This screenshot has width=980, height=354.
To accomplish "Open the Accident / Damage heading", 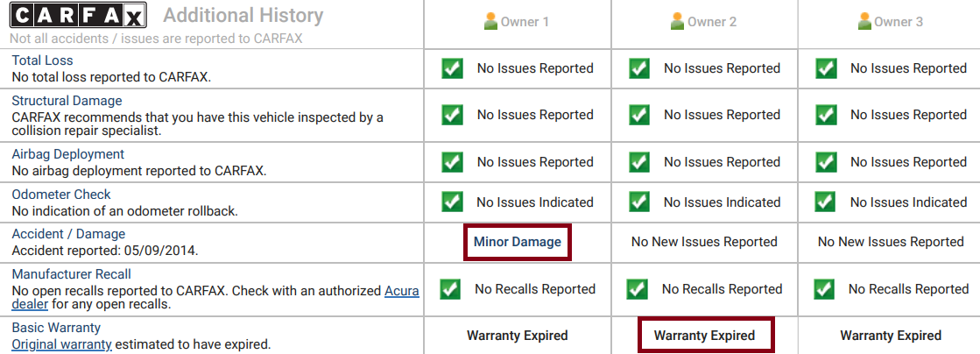I will [68, 234].
